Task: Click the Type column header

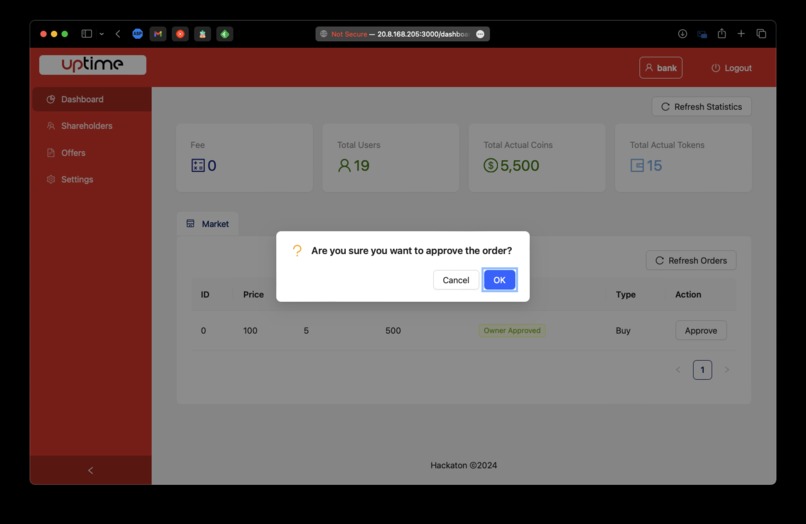Action: click(x=626, y=294)
